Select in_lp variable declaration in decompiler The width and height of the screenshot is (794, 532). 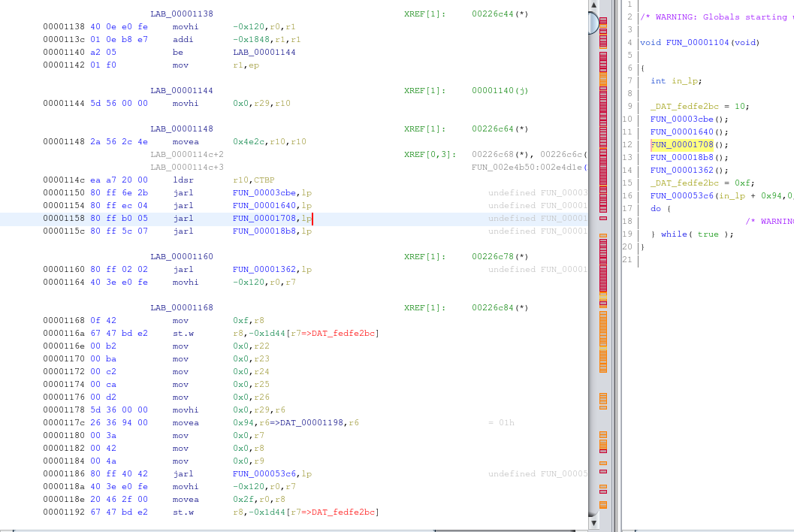[687, 80]
